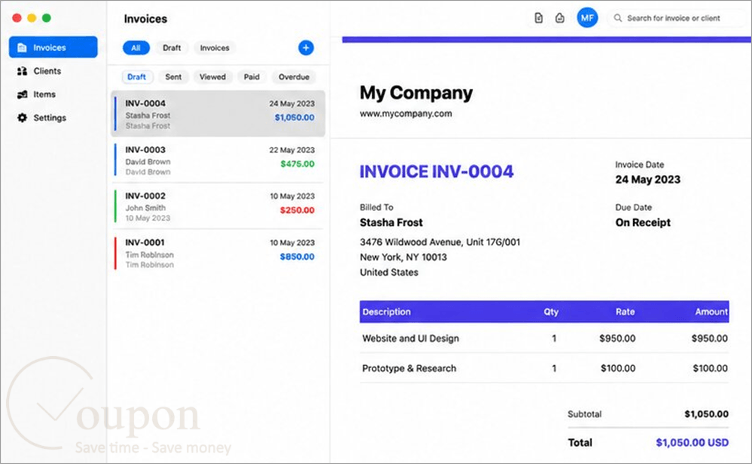This screenshot has height=464, width=752.
Task: Click the New York, NY 10013 line
Action: (x=403, y=257)
